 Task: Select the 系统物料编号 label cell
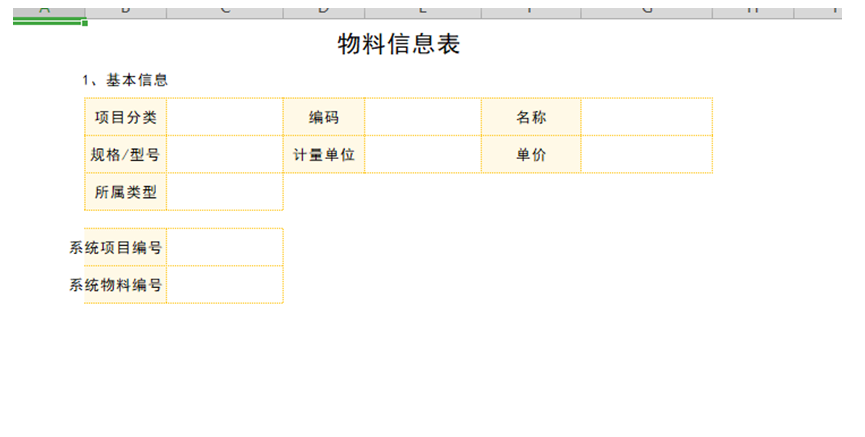coord(117,285)
